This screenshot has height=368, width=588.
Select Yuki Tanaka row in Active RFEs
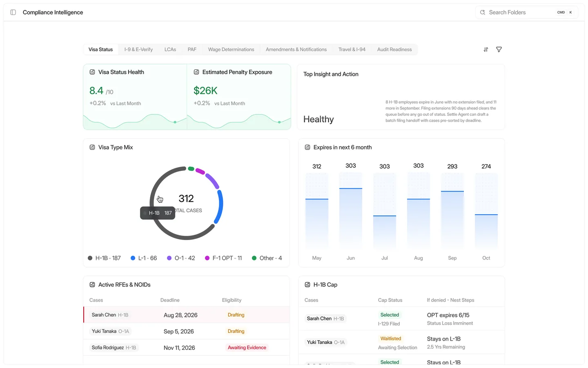click(187, 331)
